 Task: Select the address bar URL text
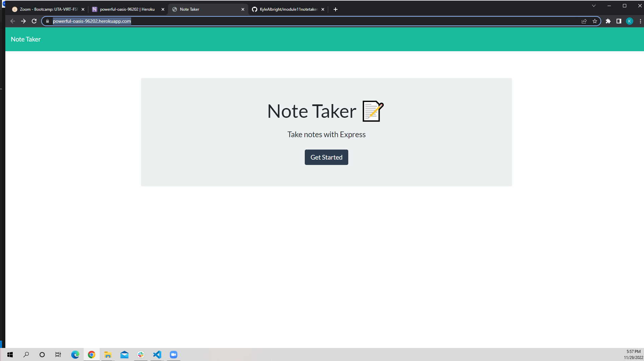pyautogui.click(x=91, y=21)
